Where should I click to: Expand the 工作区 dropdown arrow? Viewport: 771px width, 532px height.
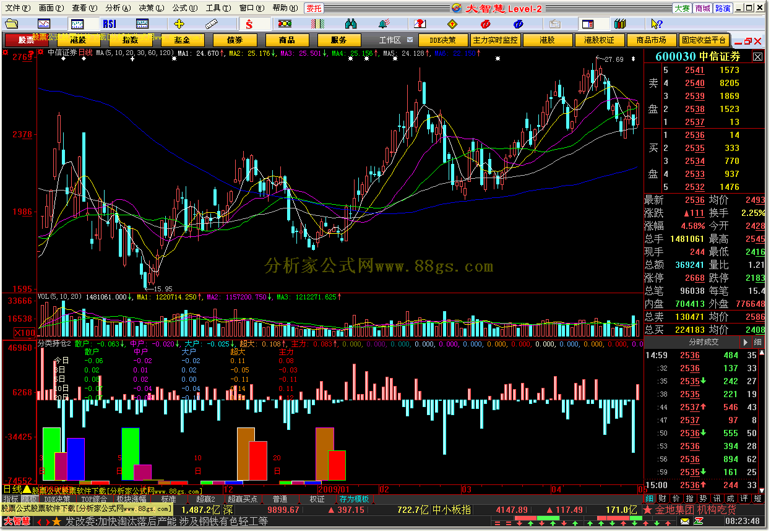click(408, 40)
